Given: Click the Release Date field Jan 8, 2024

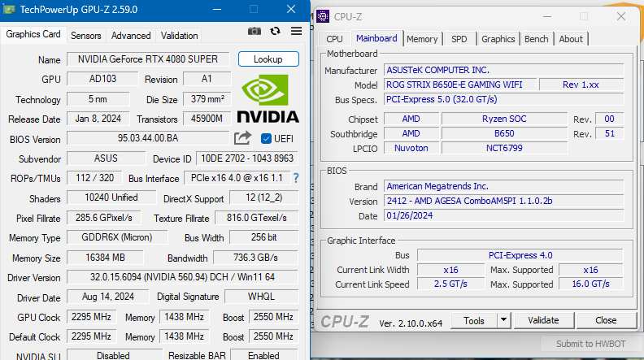Looking at the screenshot, I should (x=98, y=119).
